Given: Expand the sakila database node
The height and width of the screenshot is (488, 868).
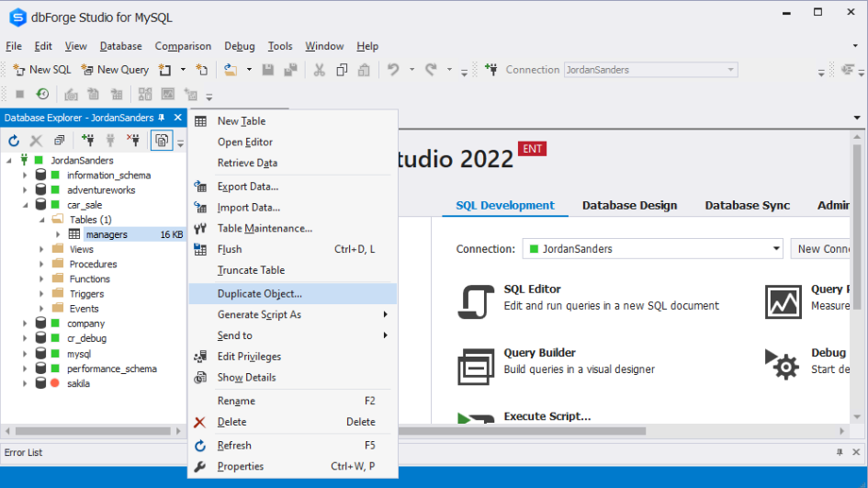Looking at the screenshot, I should pyautogui.click(x=25, y=383).
